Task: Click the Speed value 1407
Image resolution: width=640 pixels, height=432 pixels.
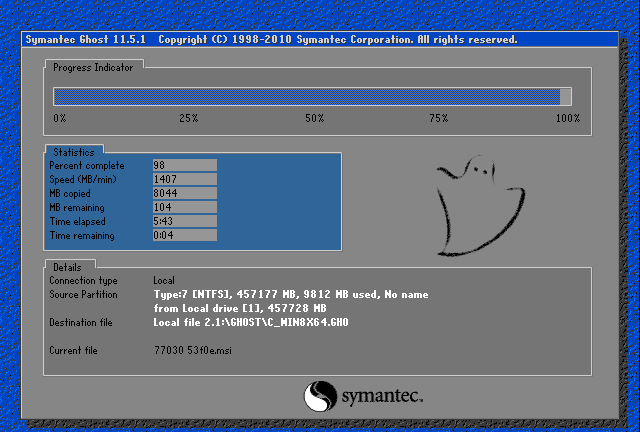Action: [184, 179]
